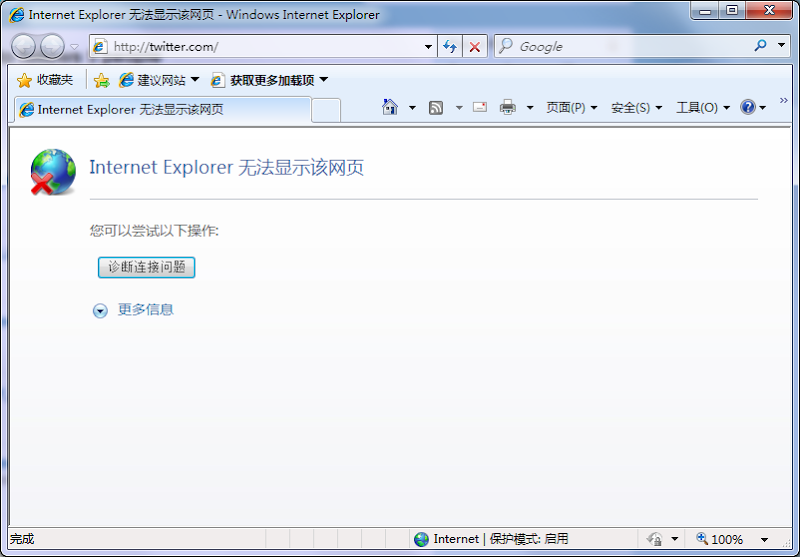Run search with the magnifier icon
The height and width of the screenshot is (557, 800).
point(760,46)
